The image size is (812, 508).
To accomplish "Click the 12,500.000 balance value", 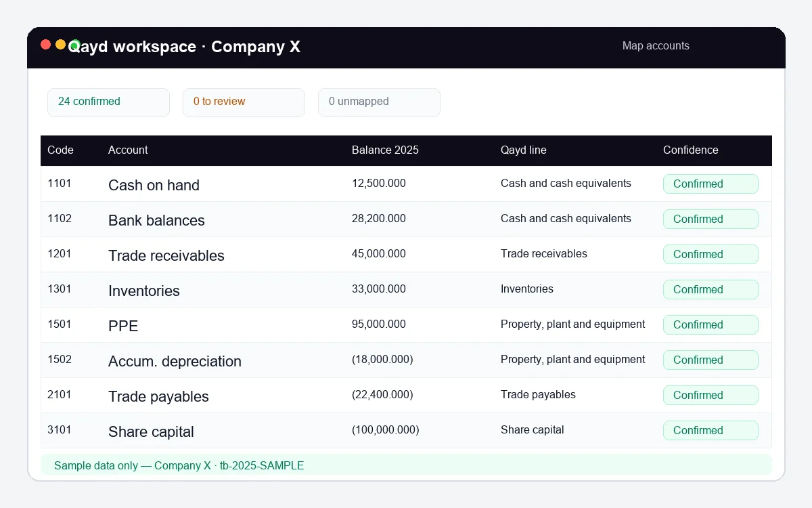I will 379,183.
